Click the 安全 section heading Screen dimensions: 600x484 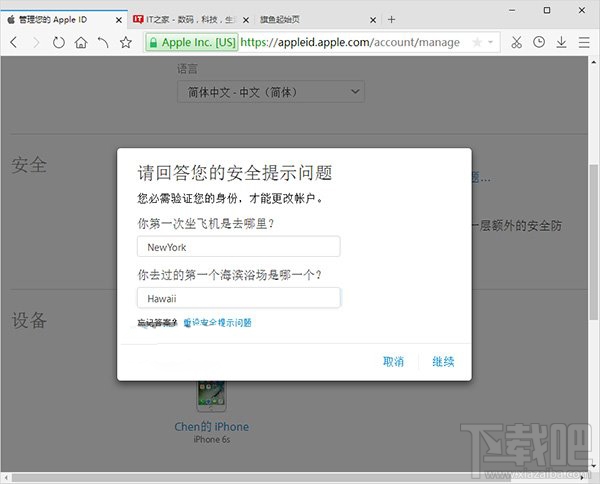[x=29, y=165]
